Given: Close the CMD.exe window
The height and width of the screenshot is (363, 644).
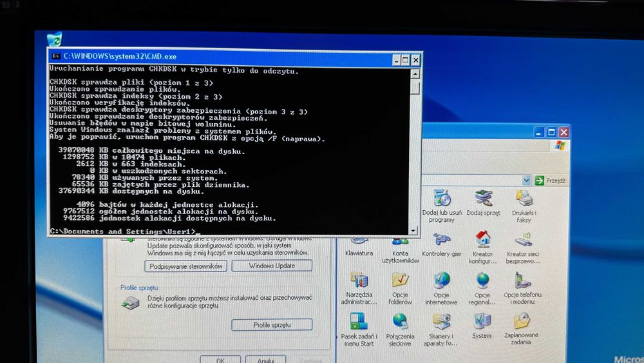Looking at the screenshot, I should pyautogui.click(x=415, y=60).
